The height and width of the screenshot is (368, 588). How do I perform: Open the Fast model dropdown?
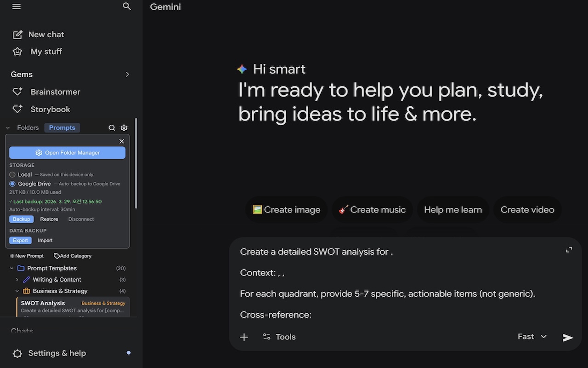tap(531, 336)
